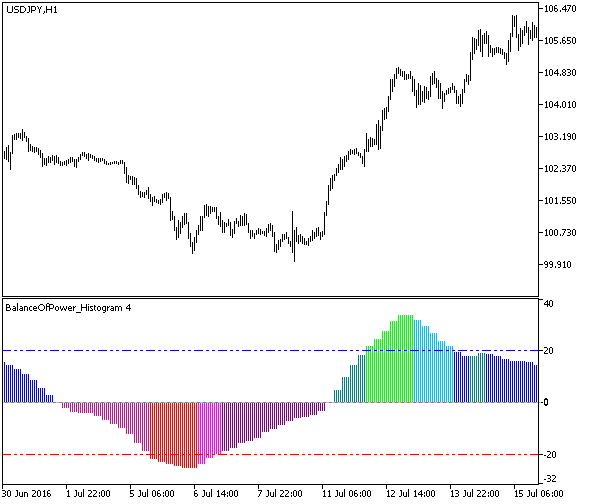Click the 101.550 price level label
Screen dimensions: 590x504
(x=560, y=201)
